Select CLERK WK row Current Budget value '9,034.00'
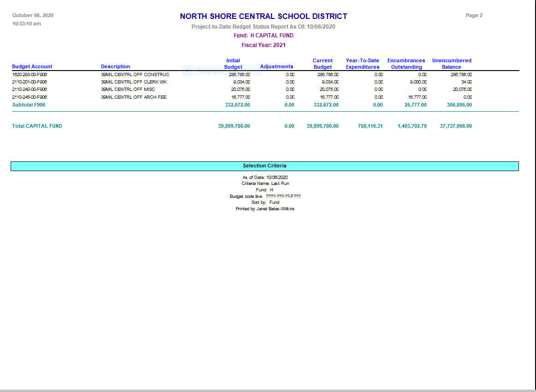 point(330,82)
